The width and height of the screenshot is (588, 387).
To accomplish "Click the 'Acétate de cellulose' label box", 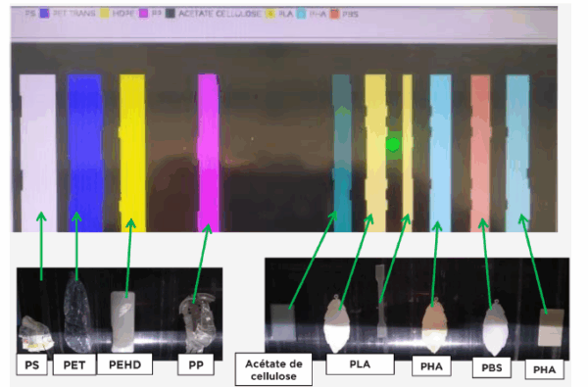I will coord(273,369).
